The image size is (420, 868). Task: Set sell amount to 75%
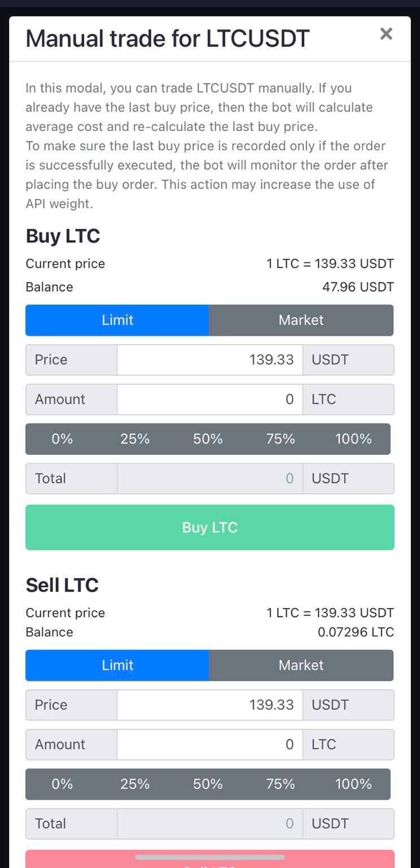click(281, 784)
